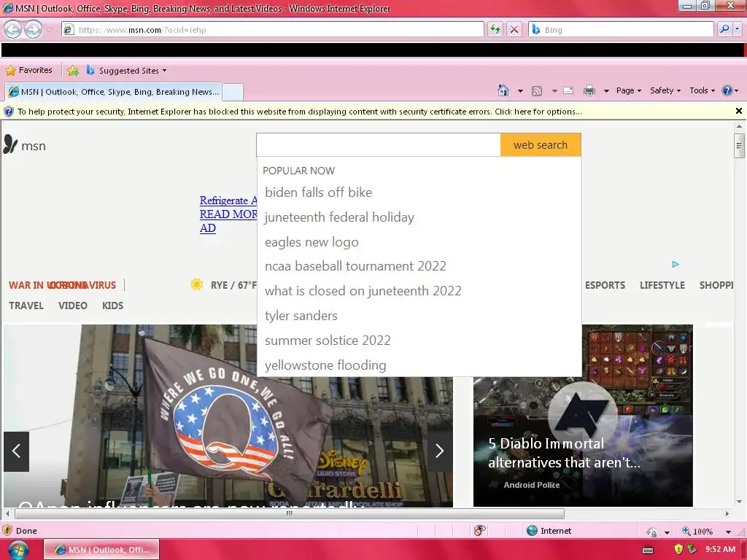Open the VIDEO nav item
This screenshot has width=747, height=560.
coord(73,306)
